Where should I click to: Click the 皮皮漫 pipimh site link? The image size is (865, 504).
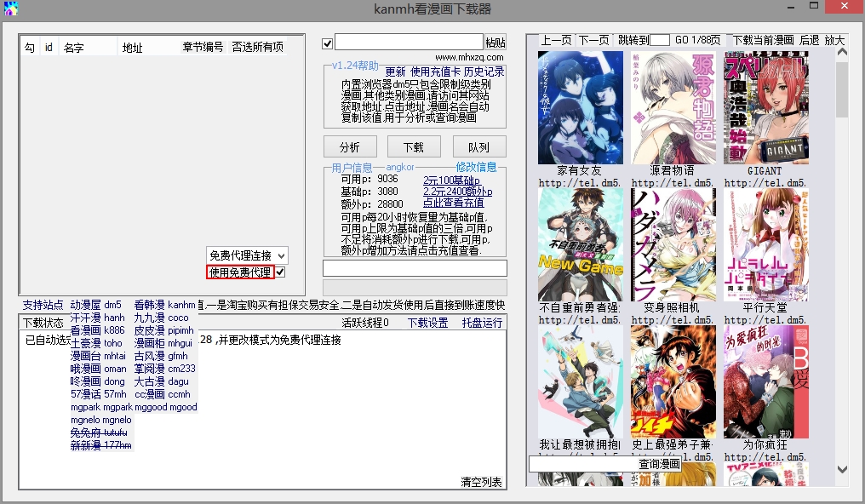click(x=163, y=330)
